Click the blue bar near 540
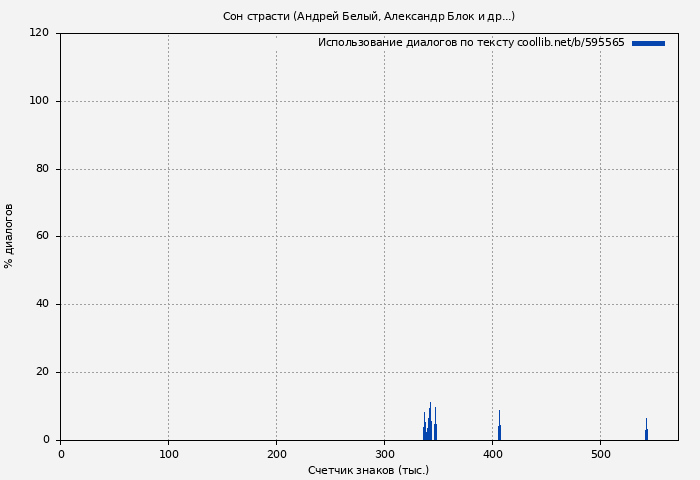700x480 pixels. (646, 433)
